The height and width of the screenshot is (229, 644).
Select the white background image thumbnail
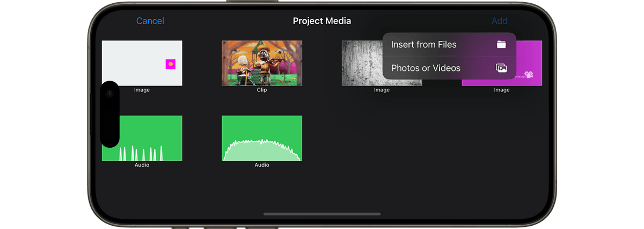coord(142,63)
